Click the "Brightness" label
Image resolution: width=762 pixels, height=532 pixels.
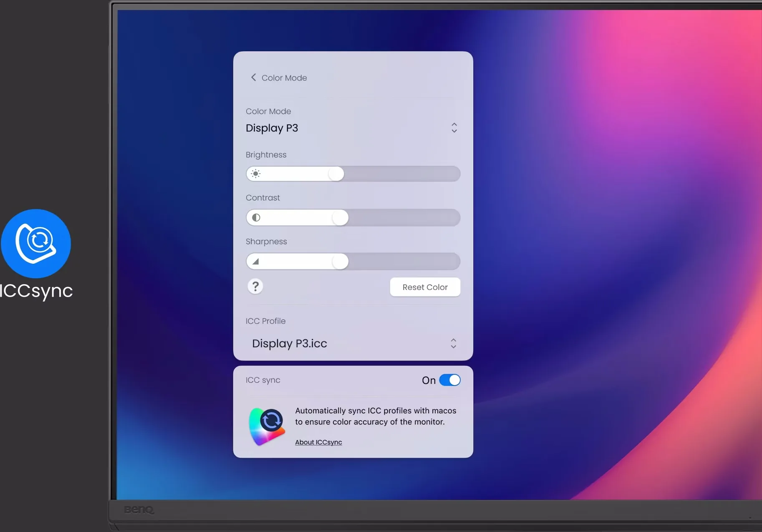point(266,155)
